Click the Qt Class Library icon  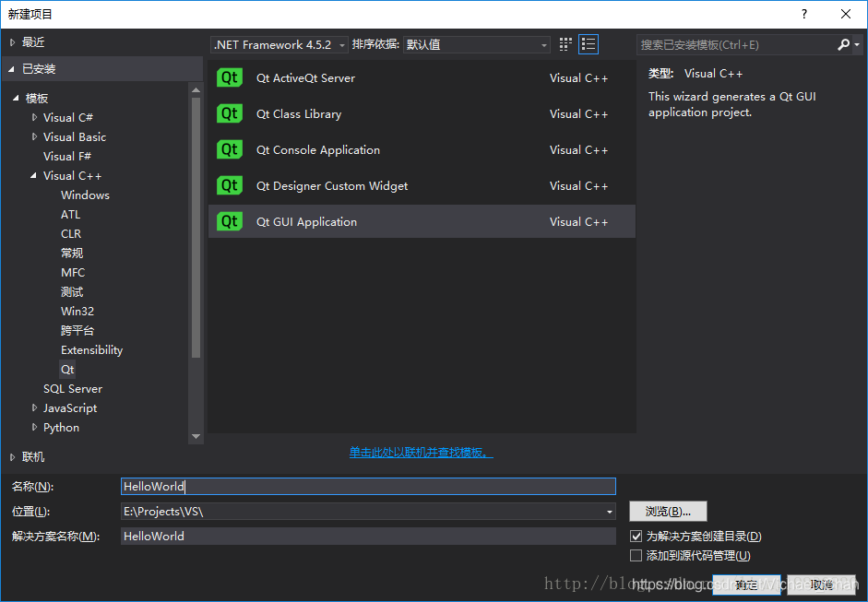[x=230, y=114]
